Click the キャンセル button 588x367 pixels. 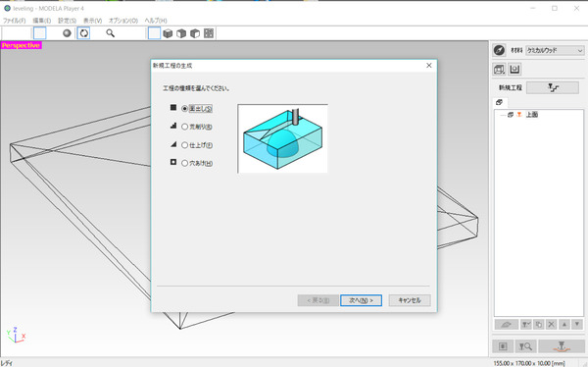click(410, 300)
